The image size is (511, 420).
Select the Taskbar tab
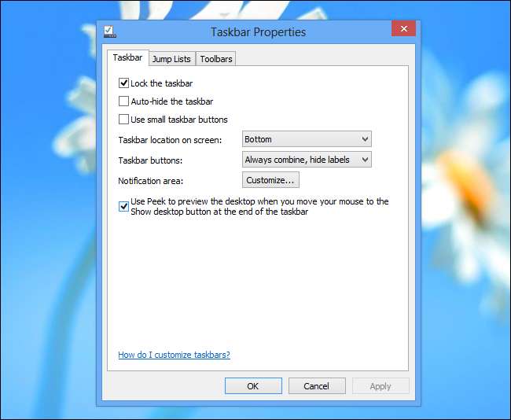(x=127, y=57)
